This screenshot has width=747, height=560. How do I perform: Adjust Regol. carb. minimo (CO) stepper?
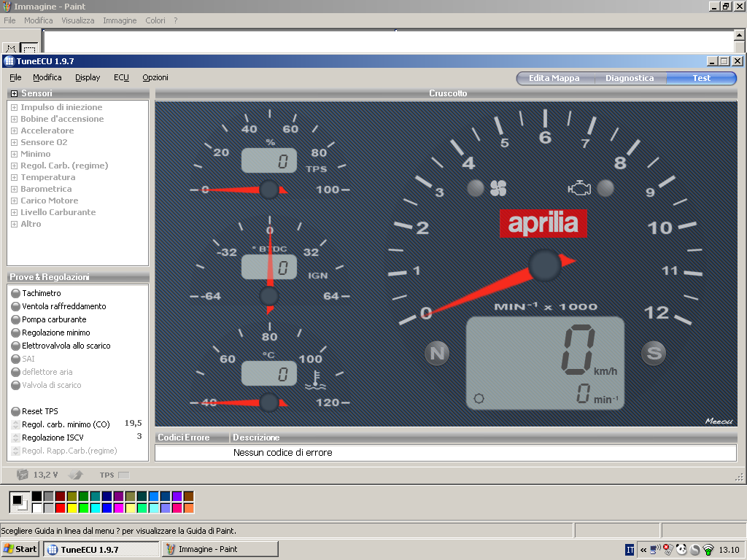(16, 424)
